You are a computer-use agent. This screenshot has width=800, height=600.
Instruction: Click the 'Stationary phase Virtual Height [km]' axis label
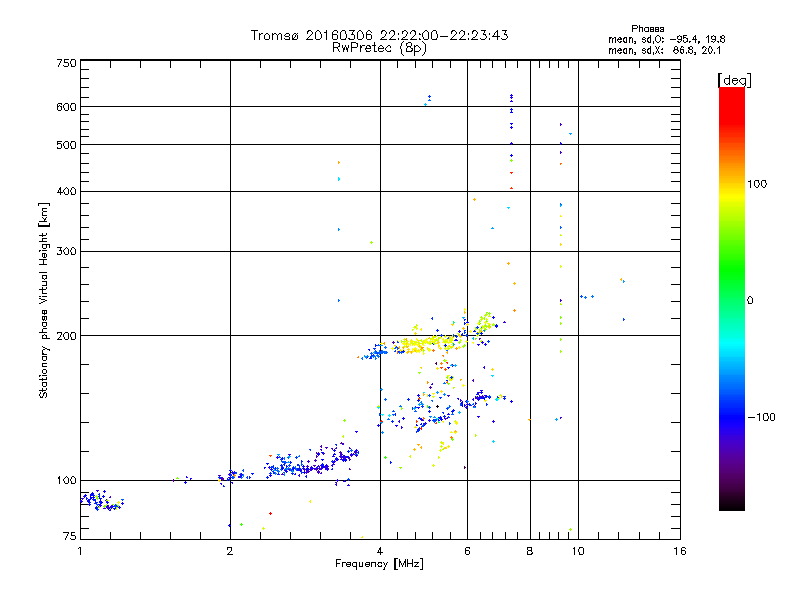click(44, 300)
